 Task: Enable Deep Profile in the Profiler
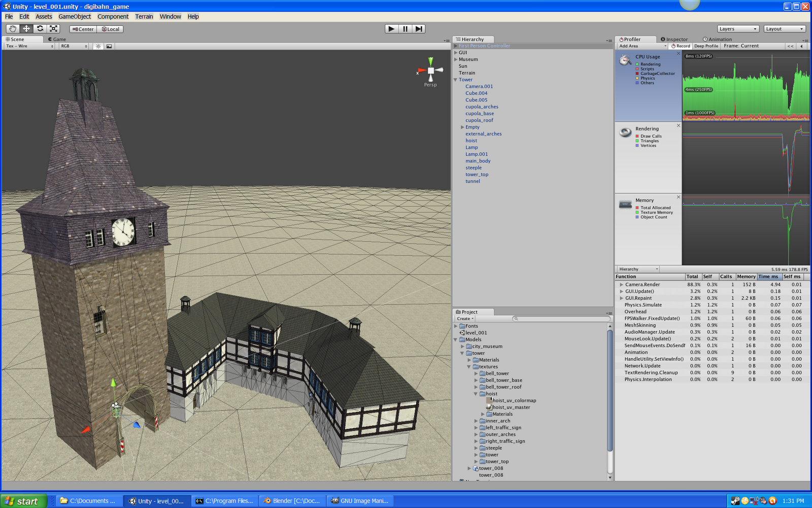706,46
